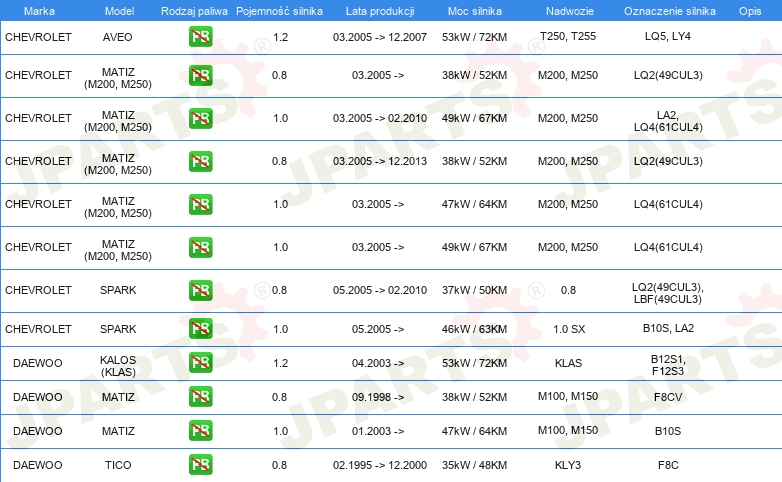Select the F8CV engine code cell

[668, 397]
